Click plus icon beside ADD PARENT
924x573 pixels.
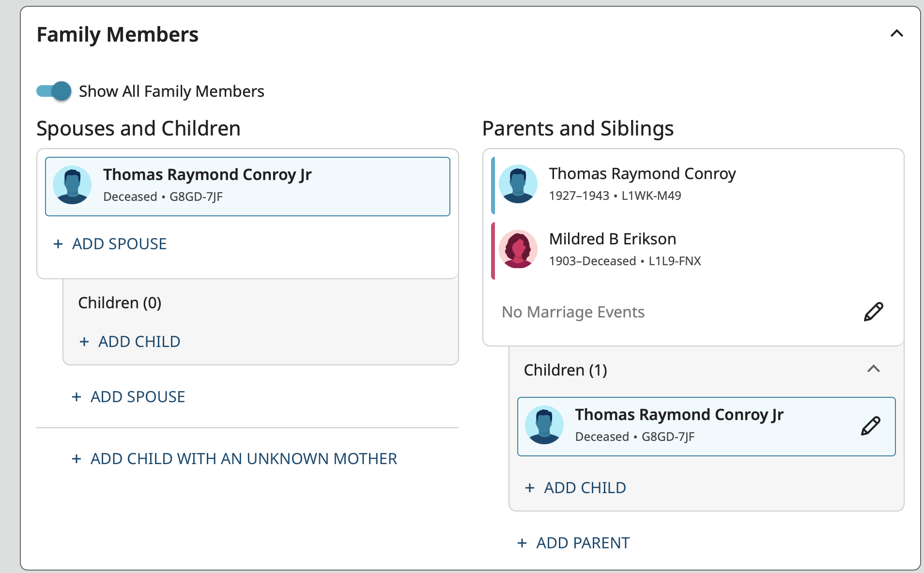click(522, 543)
